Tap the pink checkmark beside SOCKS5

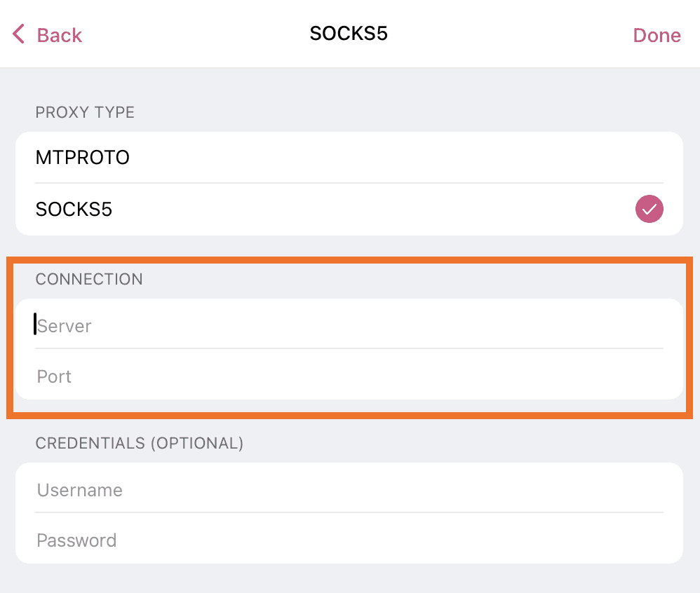(649, 209)
